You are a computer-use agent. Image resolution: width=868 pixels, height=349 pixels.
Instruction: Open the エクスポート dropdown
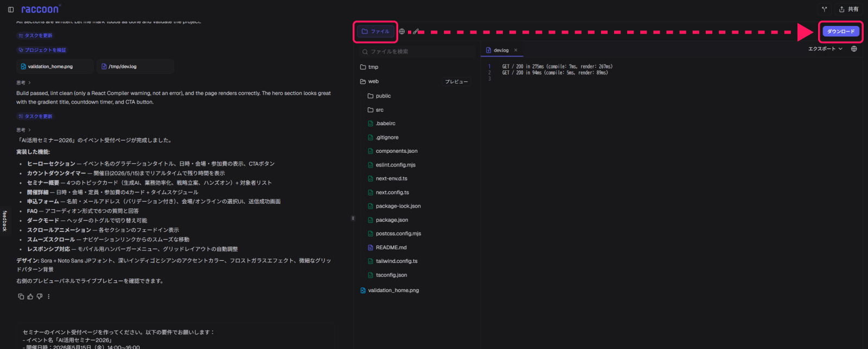point(825,49)
